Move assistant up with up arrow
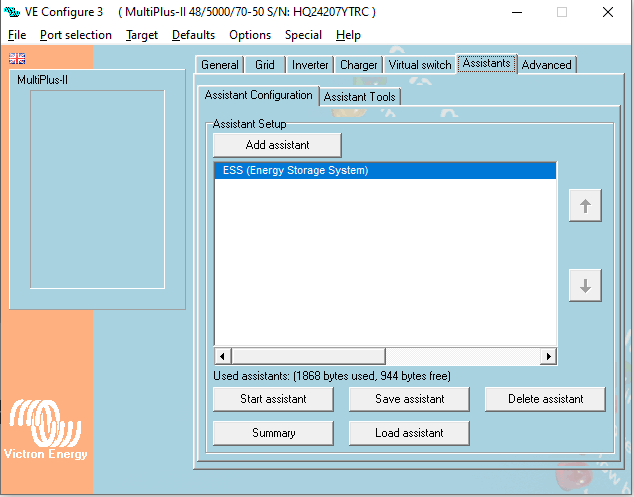634x497 pixels. click(585, 206)
